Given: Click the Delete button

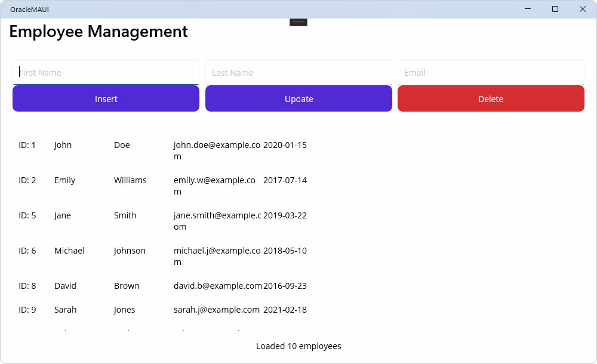Looking at the screenshot, I should point(491,98).
